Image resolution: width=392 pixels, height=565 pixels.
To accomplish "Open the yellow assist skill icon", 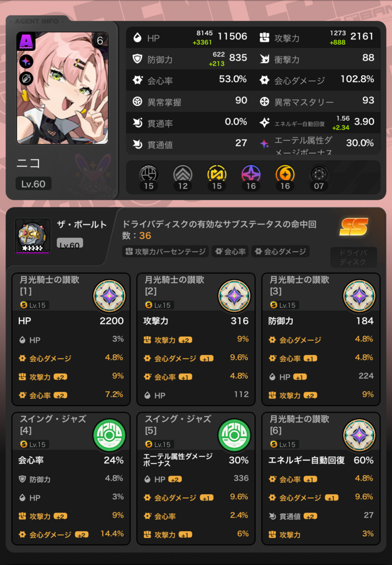I will pos(217,174).
